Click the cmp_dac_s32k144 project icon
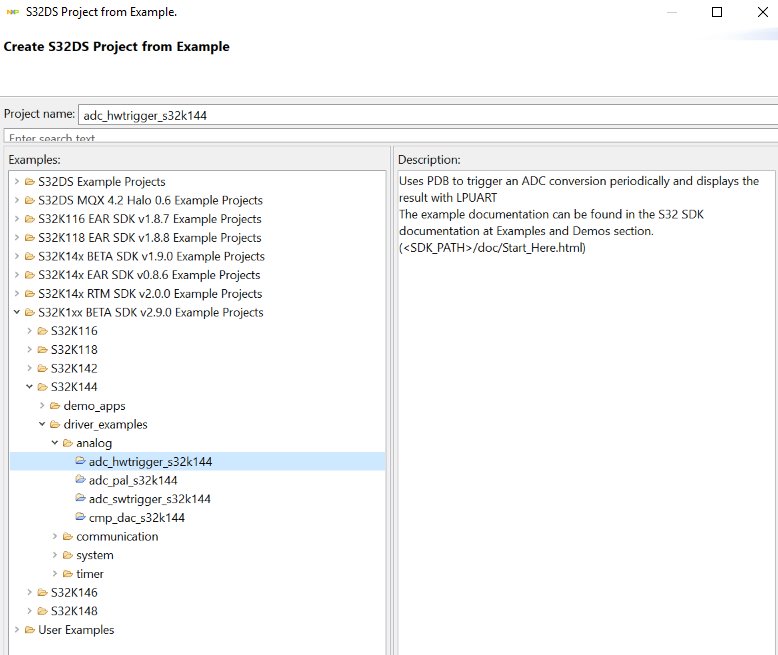The image size is (778, 655). coord(80,517)
